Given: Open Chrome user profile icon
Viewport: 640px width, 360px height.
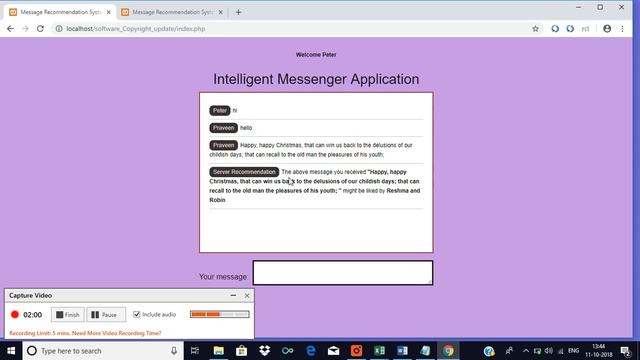Looking at the screenshot, I should point(607,29).
